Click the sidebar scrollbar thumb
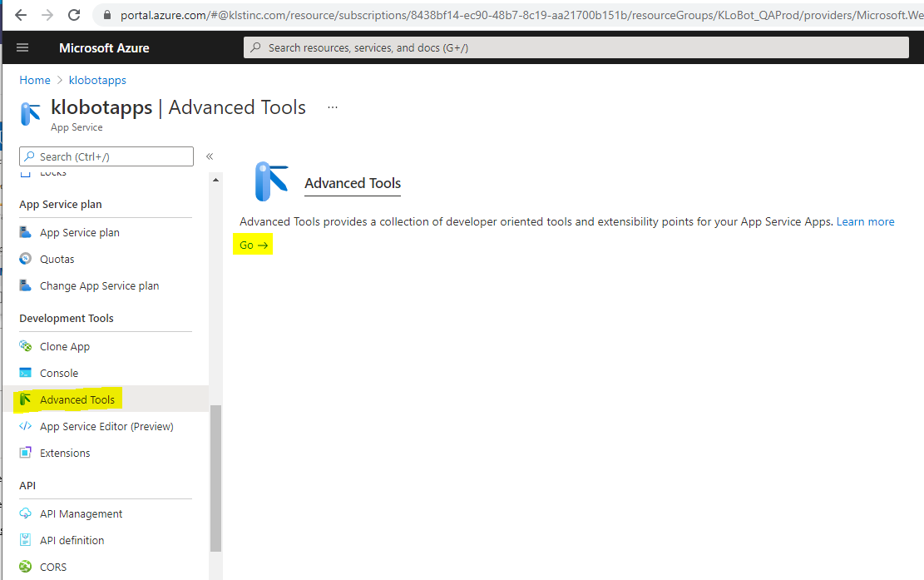 (x=215, y=478)
